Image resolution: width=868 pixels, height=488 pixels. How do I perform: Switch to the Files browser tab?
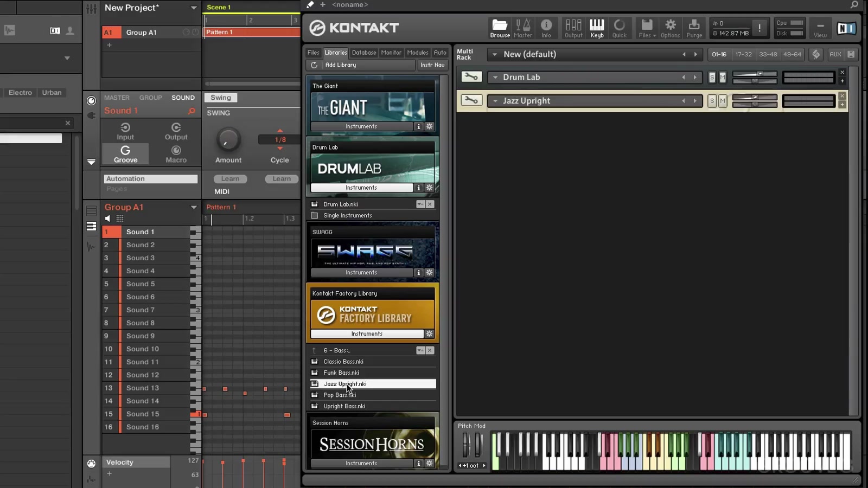click(313, 53)
